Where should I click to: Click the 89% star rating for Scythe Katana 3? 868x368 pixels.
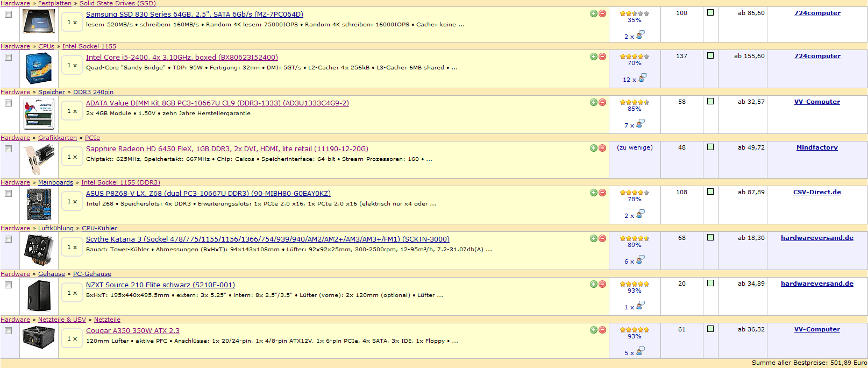pyautogui.click(x=635, y=238)
